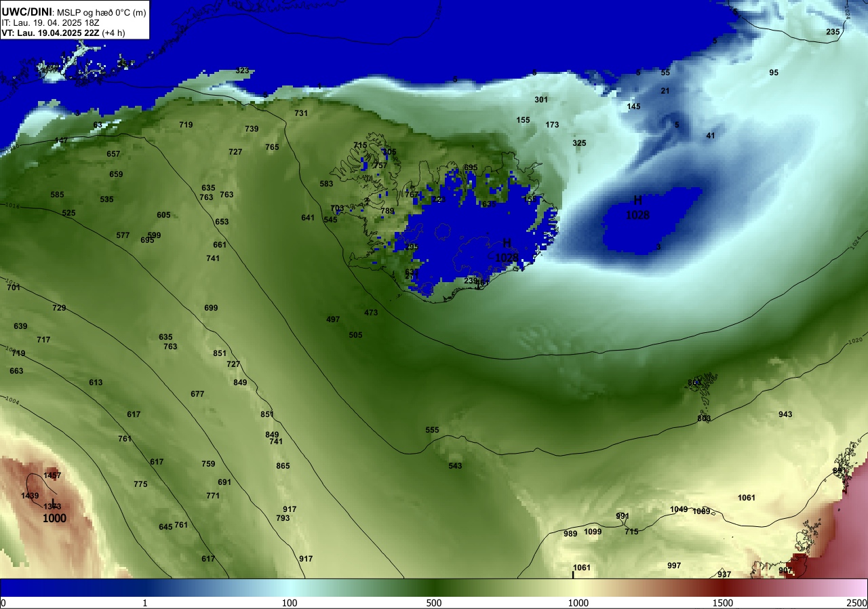Select the height value 145
The height and width of the screenshot is (609, 868).
click(x=633, y=106)
